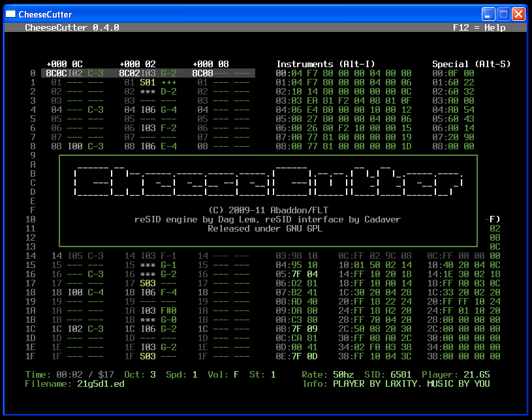This screenshot has height=420, width=532.
Task: Select filter table row '1C:33 20 02 20'
Action: (464, 293)
